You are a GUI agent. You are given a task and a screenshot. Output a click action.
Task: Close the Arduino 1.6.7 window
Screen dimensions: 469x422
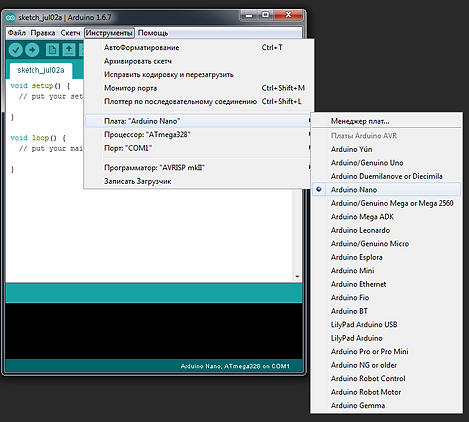(288, 15)
